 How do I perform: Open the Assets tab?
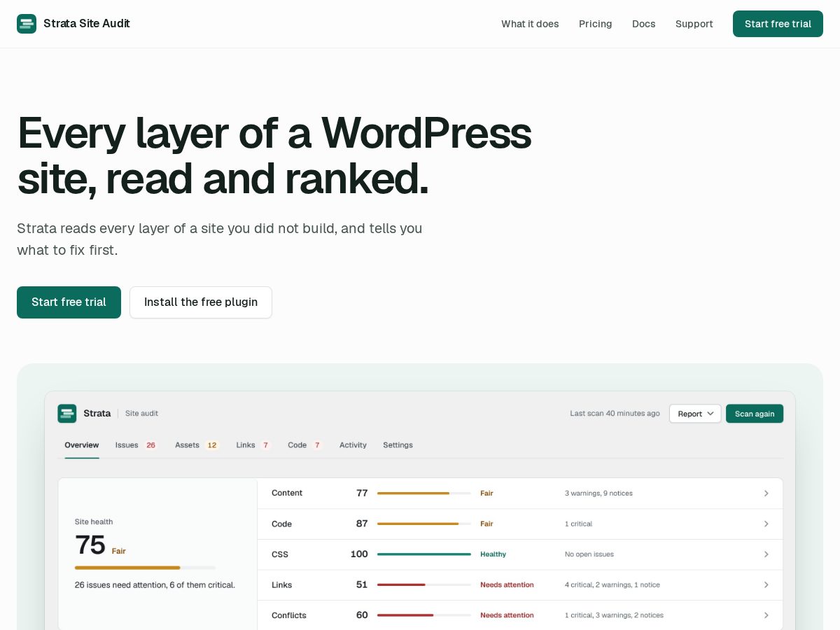coord(197,445)
